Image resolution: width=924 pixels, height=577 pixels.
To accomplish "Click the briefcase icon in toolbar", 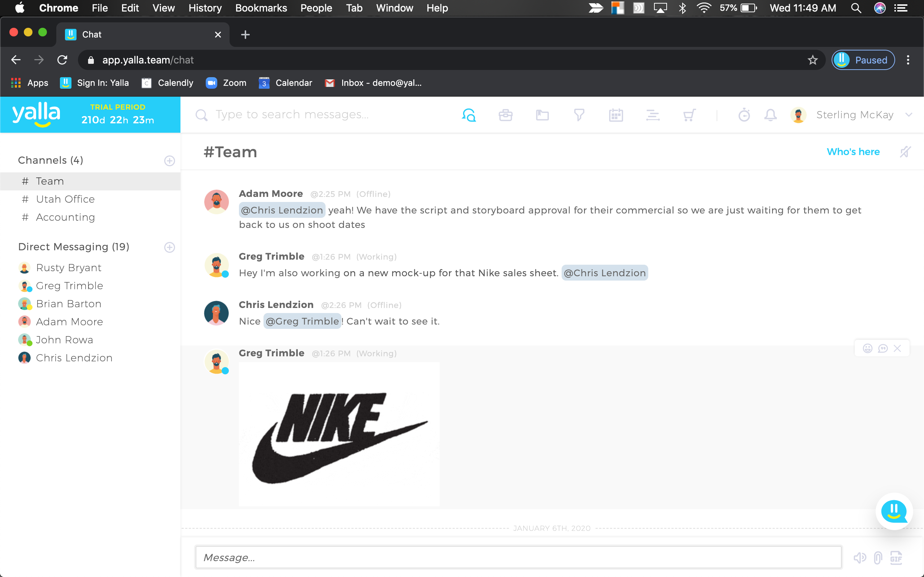I will point(505,115).
